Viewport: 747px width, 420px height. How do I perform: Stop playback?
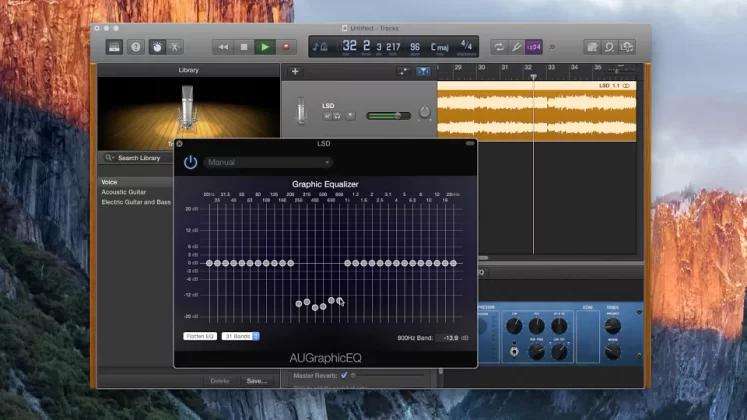click(244, 47)
